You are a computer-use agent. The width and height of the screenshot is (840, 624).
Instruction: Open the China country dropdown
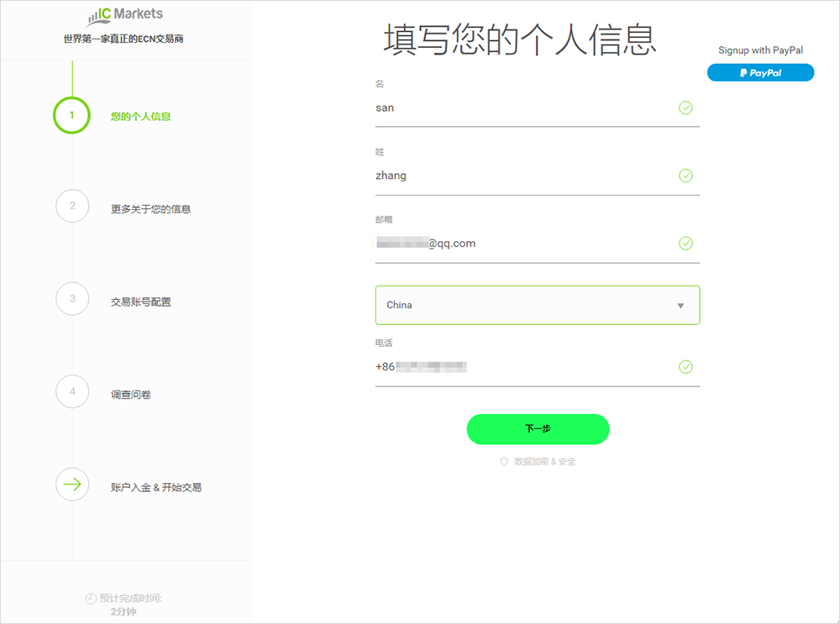tap(538, 306)
